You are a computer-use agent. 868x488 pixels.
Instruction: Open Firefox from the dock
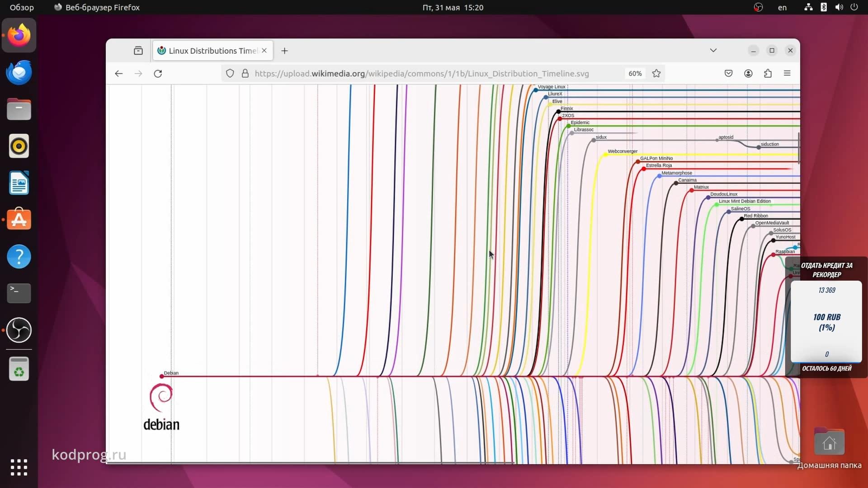[19, 35]
